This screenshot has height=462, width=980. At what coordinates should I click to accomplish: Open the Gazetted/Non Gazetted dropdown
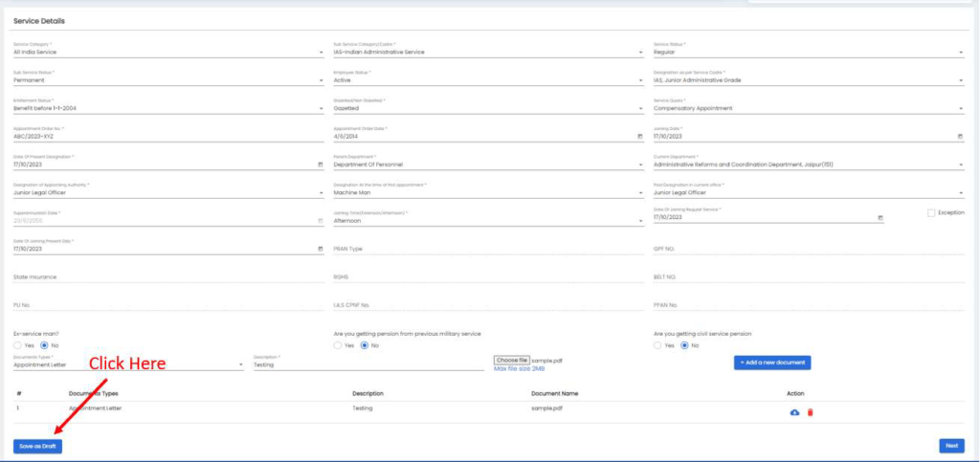pos(488,109)
